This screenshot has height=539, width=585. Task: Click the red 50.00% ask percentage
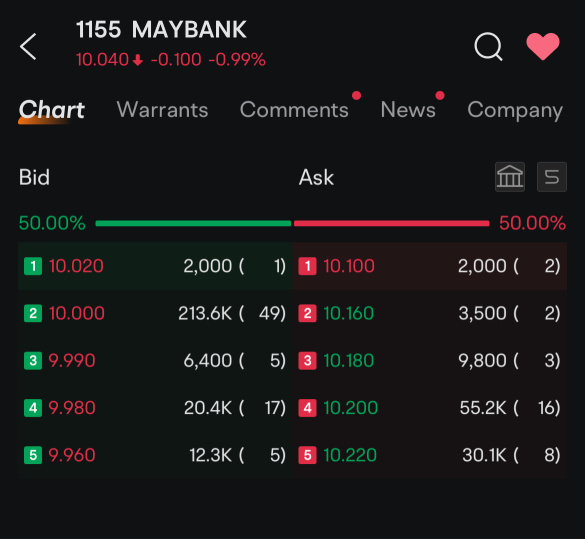[532, 223]
